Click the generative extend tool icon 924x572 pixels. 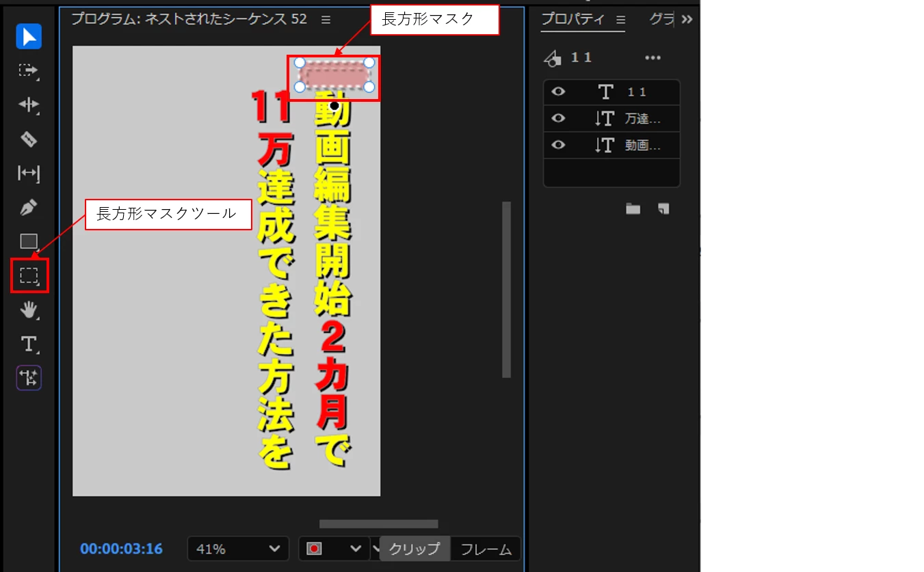tap(29, 378)
